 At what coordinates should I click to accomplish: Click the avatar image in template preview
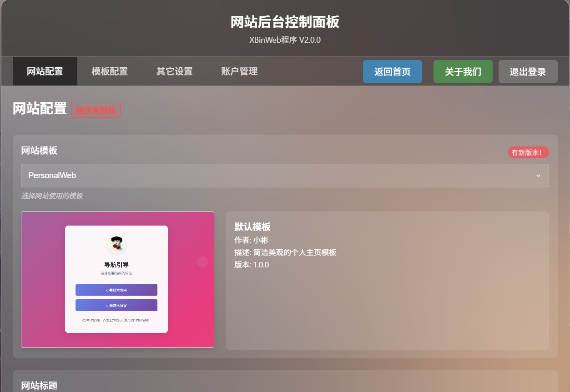[x=116, y=244]
